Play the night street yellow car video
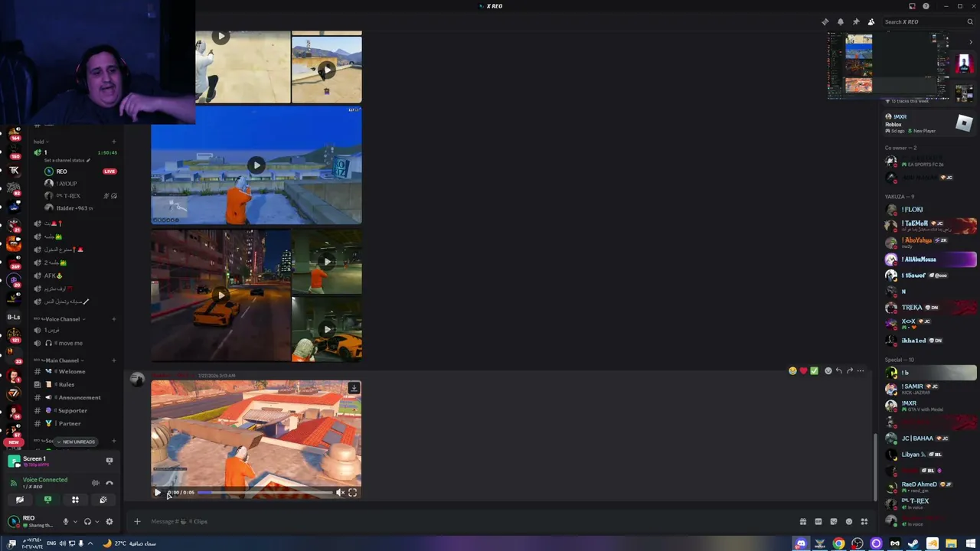This screenshot has width=980, height=551. pos(220,295)
